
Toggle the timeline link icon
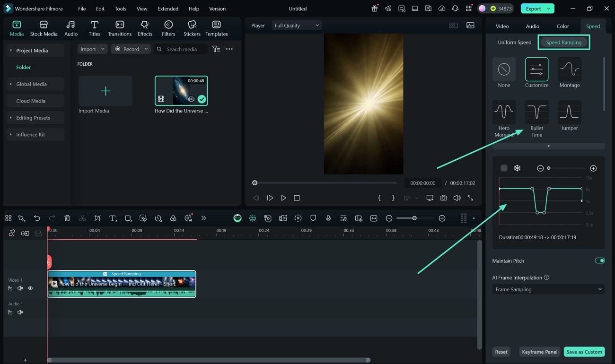tap(12, 233)
